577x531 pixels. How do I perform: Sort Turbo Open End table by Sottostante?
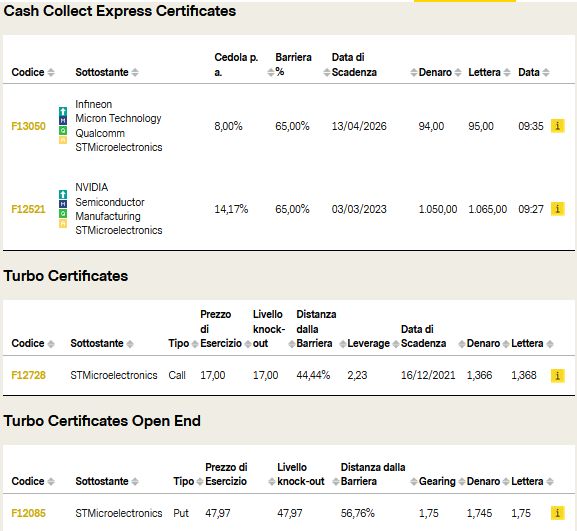pyautogui.click(x=135, y=482)
